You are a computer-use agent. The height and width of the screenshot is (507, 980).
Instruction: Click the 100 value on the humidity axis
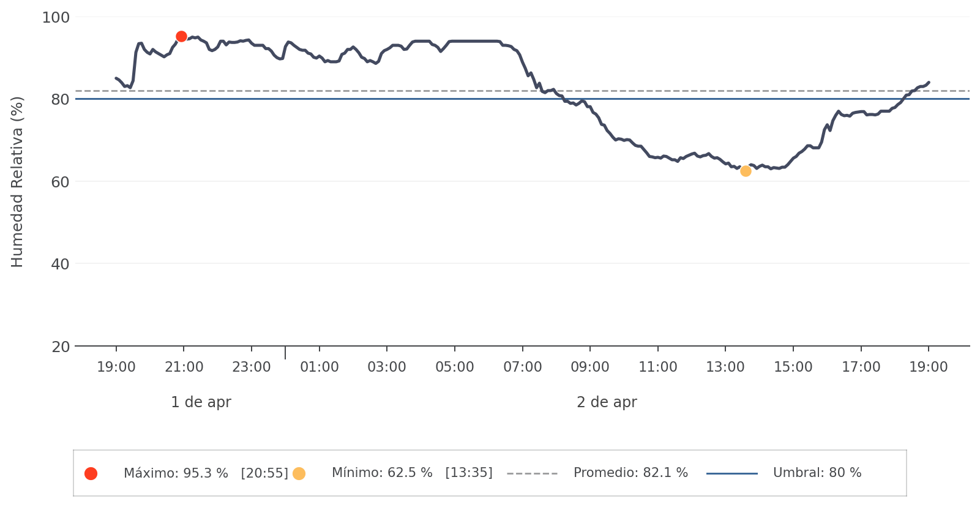(x=56, y=18)
